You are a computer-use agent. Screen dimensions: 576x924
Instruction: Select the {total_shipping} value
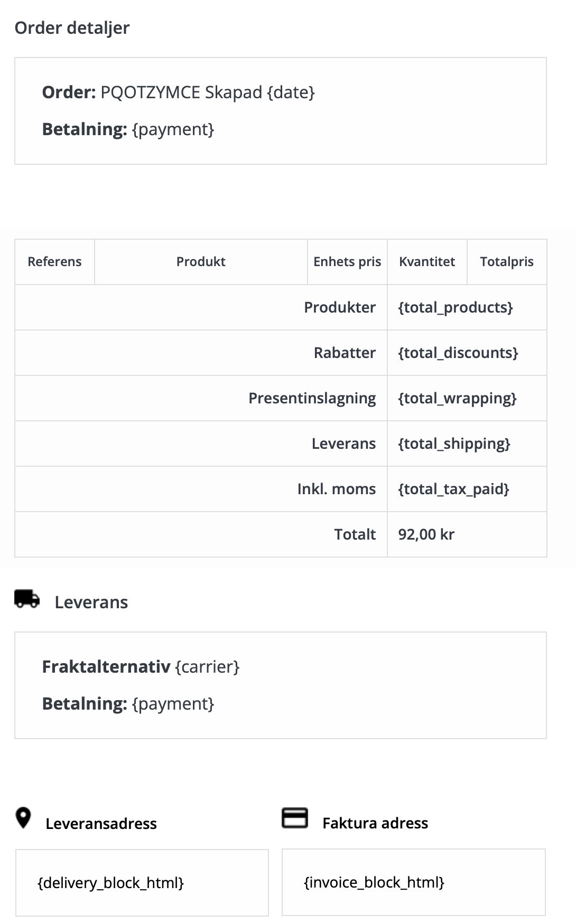click(454, 444)
